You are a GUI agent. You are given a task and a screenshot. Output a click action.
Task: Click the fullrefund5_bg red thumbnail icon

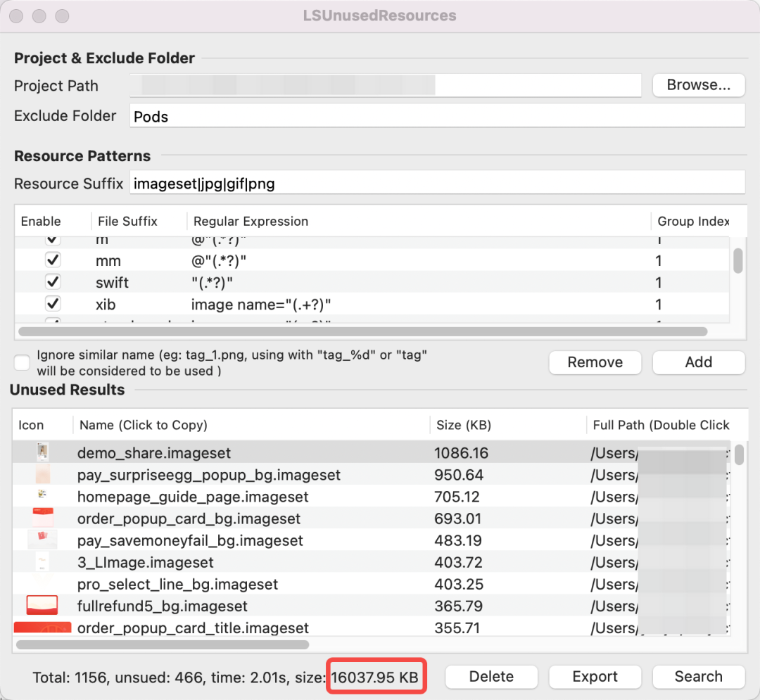click(x=42, y=605)
